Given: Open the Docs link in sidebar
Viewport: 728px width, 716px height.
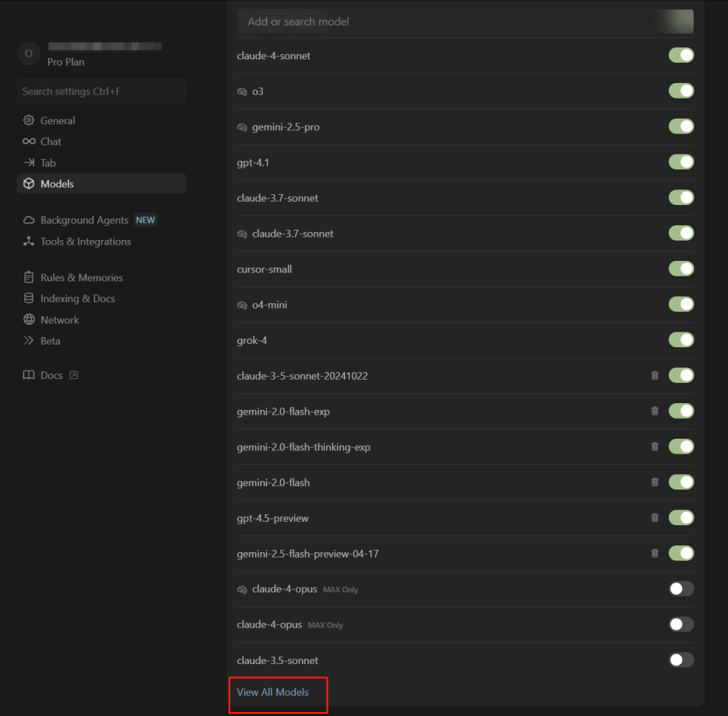Looking at the screenshot, I should [x=51, y=376].
